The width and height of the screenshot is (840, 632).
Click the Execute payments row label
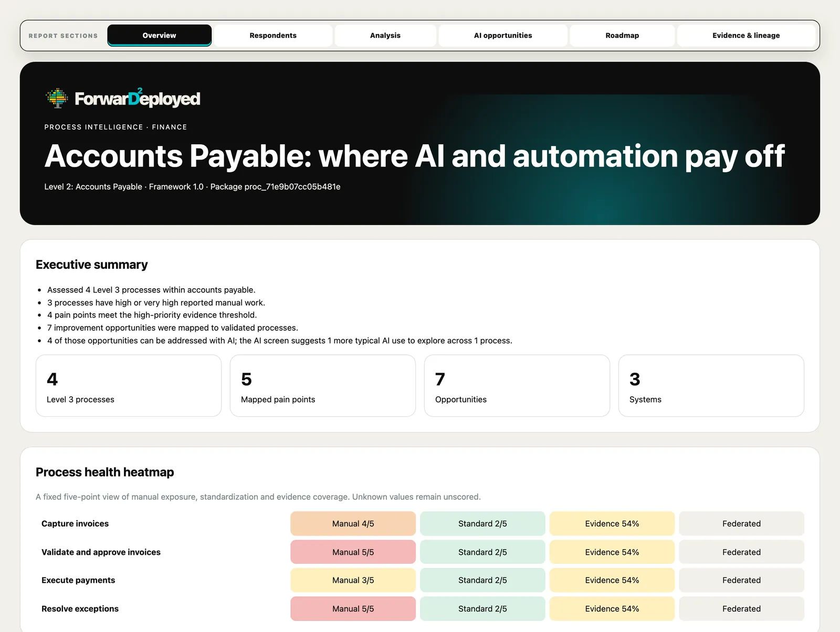pyautogui.click(x=78, y=580)
